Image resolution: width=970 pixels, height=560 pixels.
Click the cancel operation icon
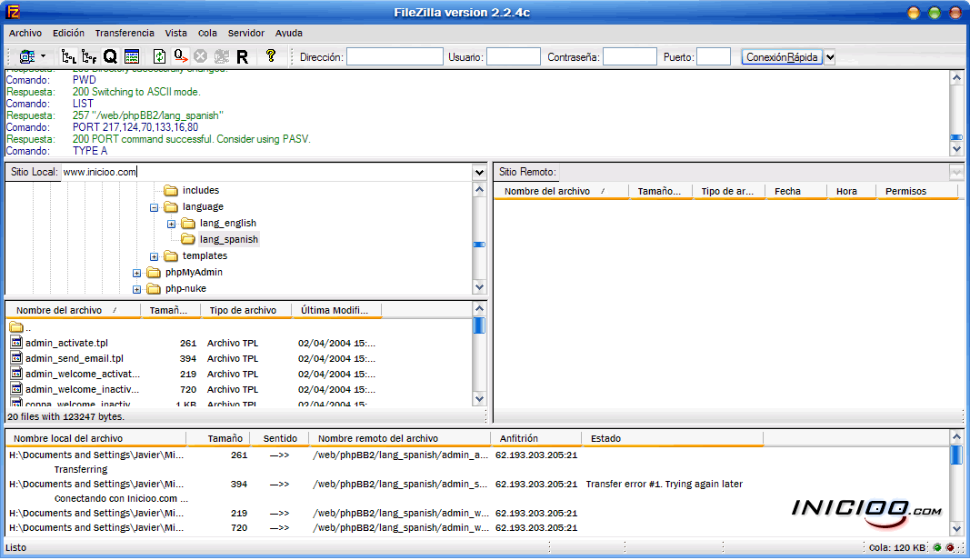click(x=200, y=57)
